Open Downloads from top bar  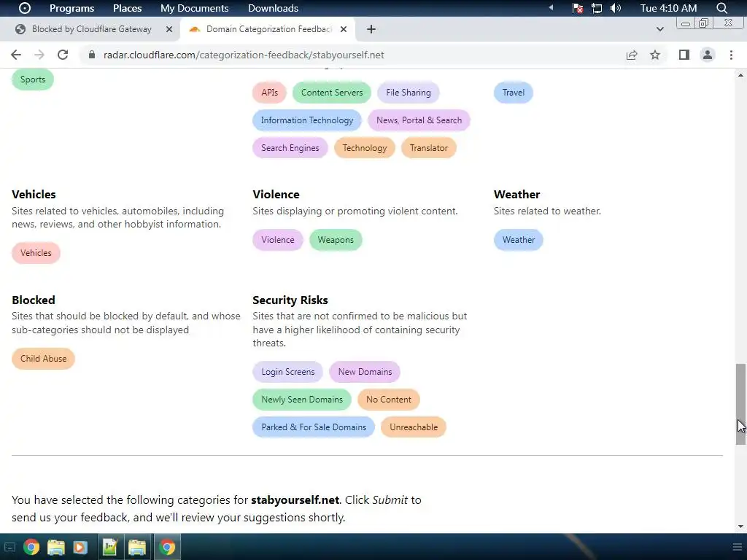(273, 8)
